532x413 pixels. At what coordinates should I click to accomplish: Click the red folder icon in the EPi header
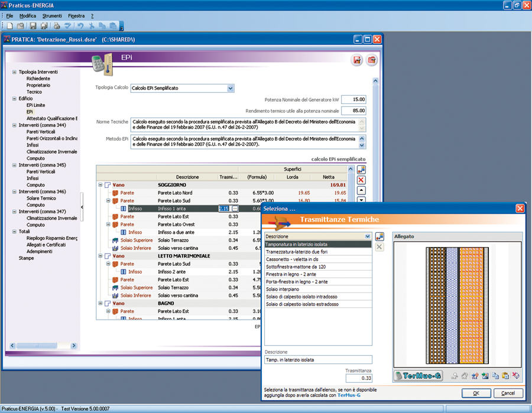pyautogui.click(x=372, y=60)
